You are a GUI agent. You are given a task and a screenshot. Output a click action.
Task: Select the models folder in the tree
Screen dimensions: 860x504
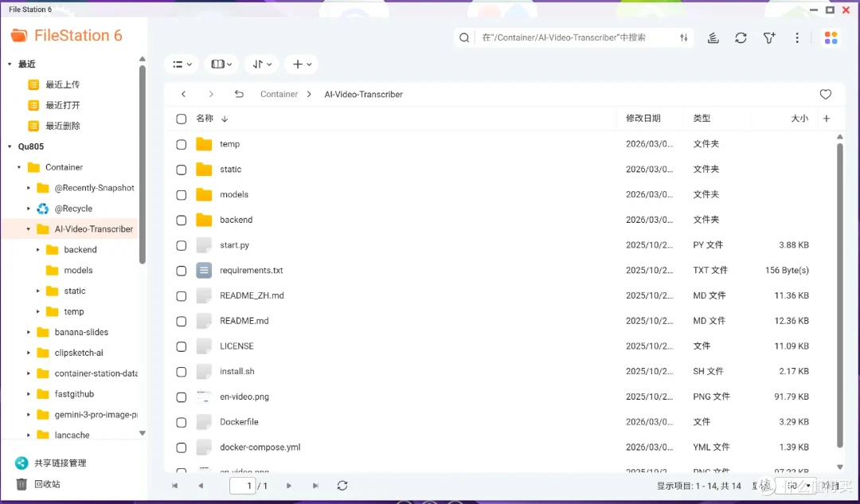pyautogui.click(x=78, y=271)
